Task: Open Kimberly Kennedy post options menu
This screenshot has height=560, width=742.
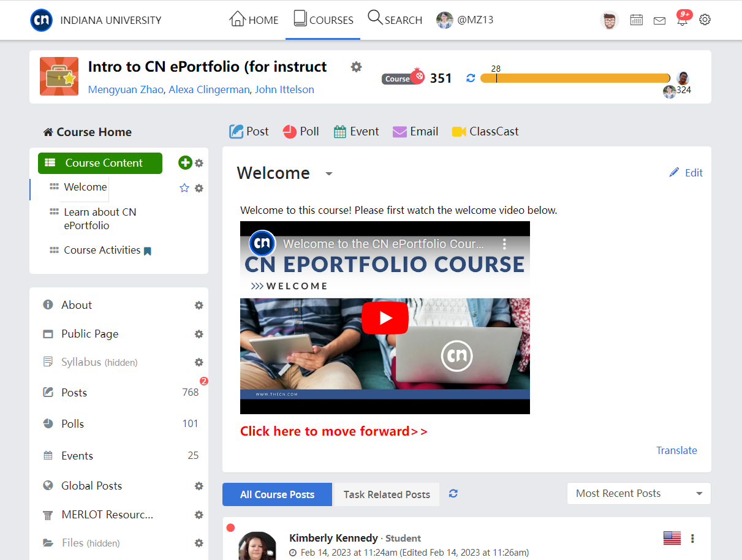Action: 692,539
